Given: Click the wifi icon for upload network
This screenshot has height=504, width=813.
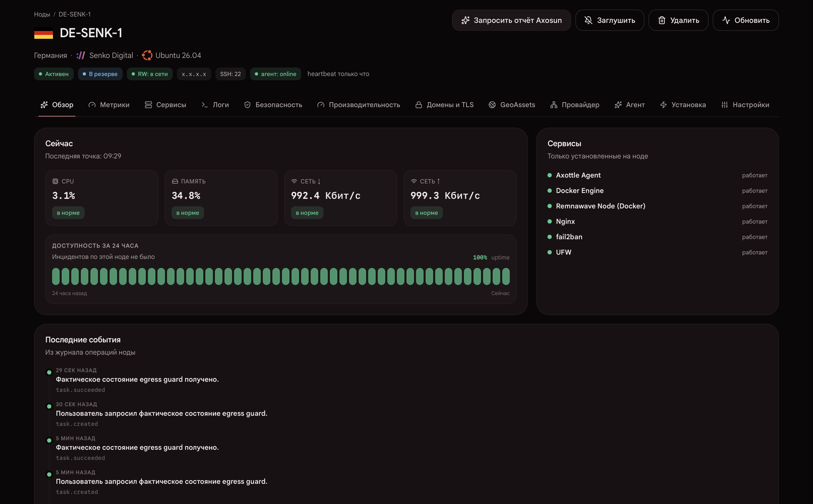Looking at the screenshot, I should pos(414,181).
